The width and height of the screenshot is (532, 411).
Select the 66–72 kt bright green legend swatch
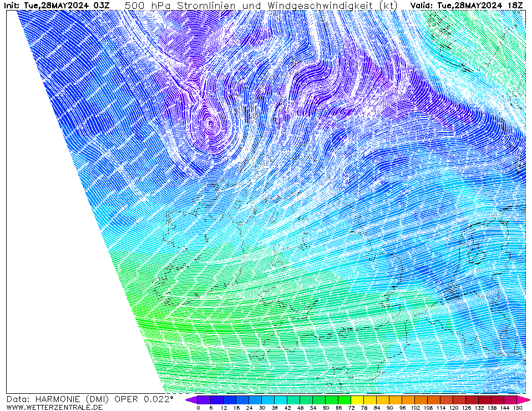pos(344,400)
